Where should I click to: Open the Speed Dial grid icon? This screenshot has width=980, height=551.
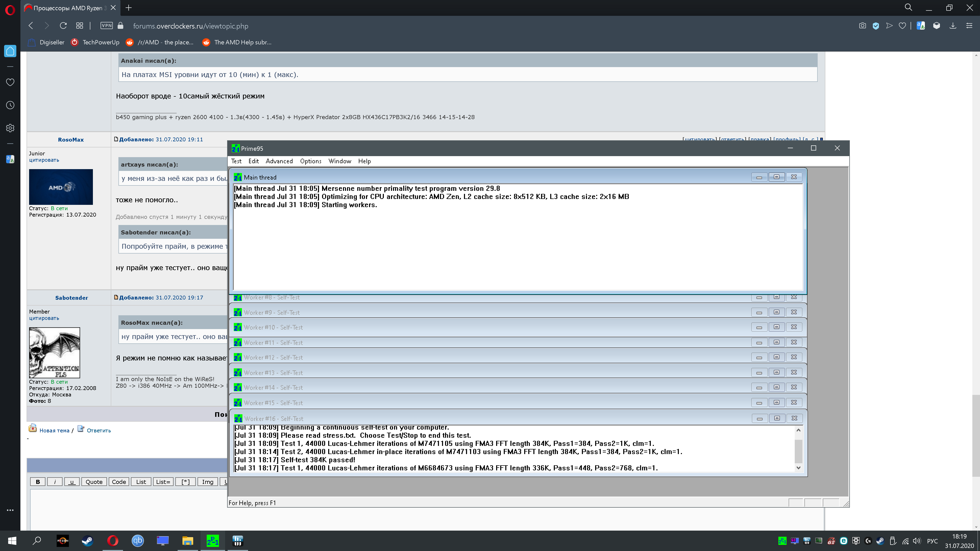tap(80, 26)
